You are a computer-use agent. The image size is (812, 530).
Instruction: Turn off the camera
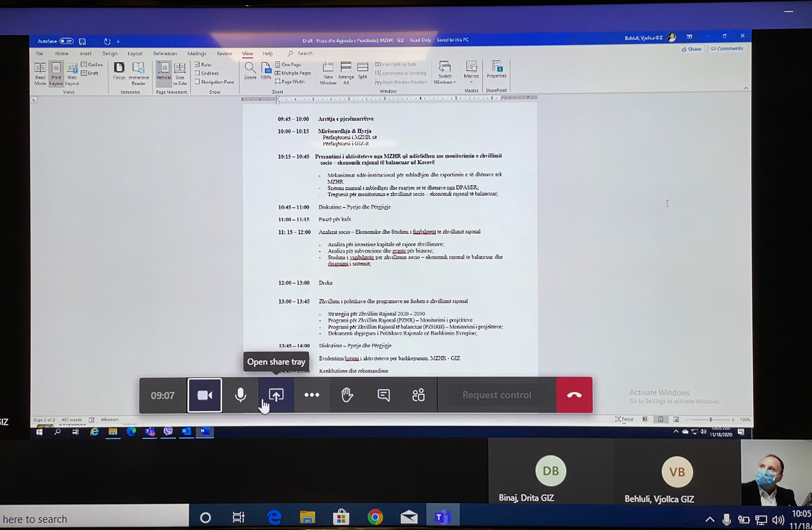205,395
